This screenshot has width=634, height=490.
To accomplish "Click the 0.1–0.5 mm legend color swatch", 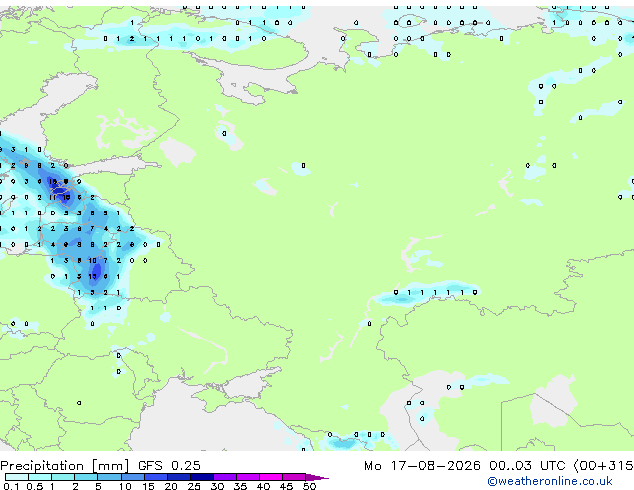I will tap(17, 477).
